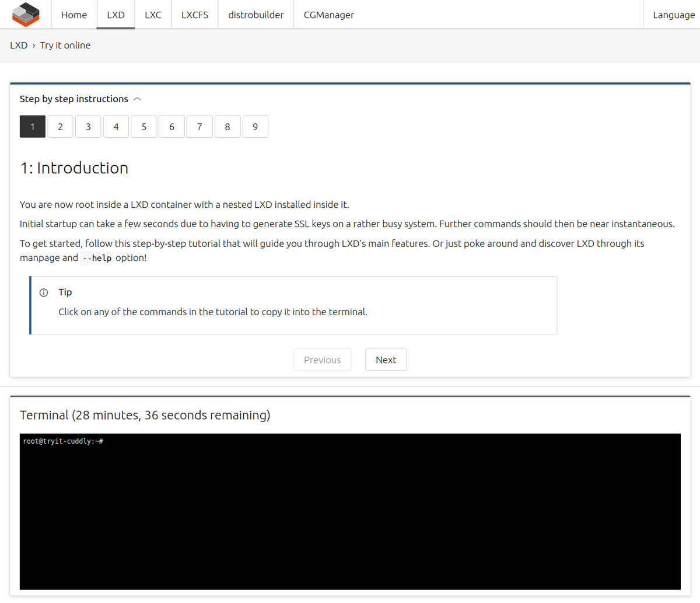
Task: Open the distrobuilder navigation item
Action: 256,15
